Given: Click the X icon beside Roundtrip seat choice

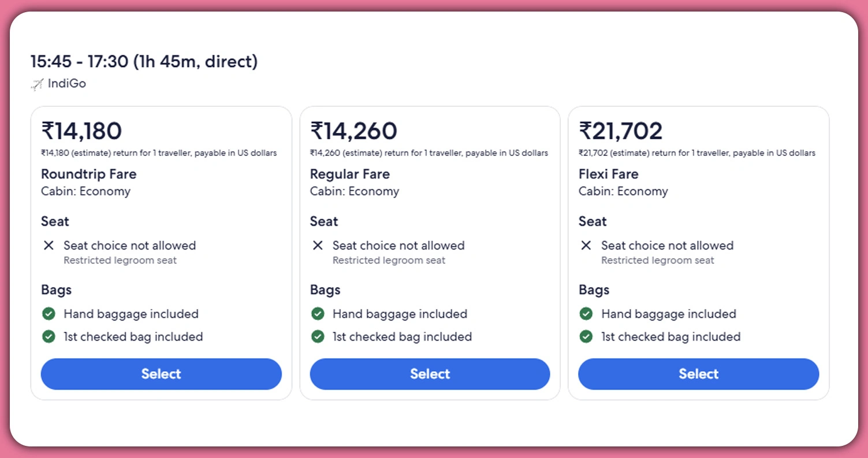Looking at the screenshot, I should (x=49, y=245).
